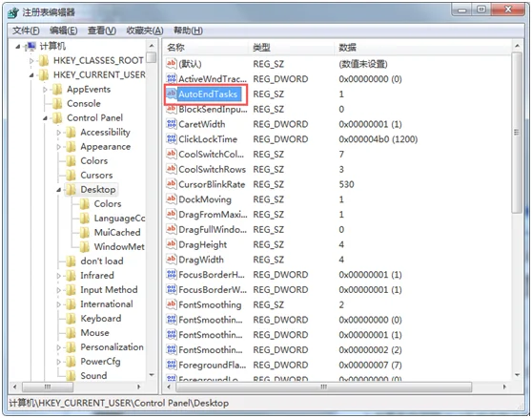Click the Desktop folder icon in tree
This screenshot has height=418, width=532.
pyautogui.click(x=71, y=190)
